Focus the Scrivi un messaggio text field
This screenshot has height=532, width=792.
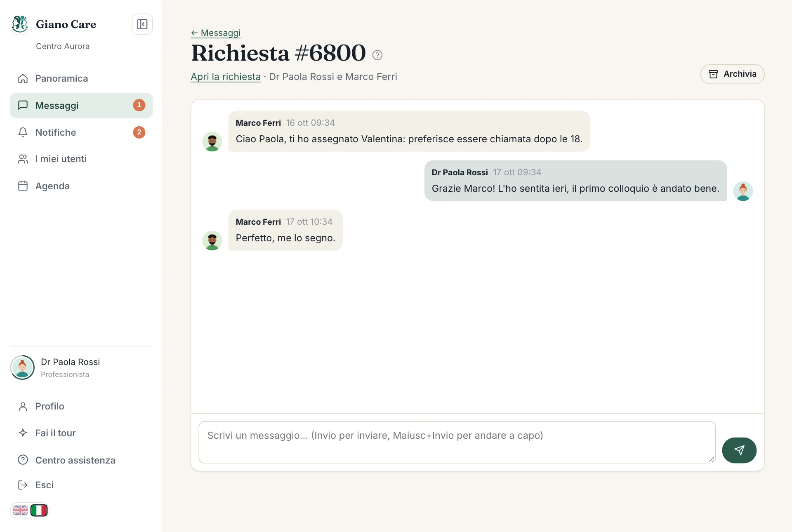[457, 442]
